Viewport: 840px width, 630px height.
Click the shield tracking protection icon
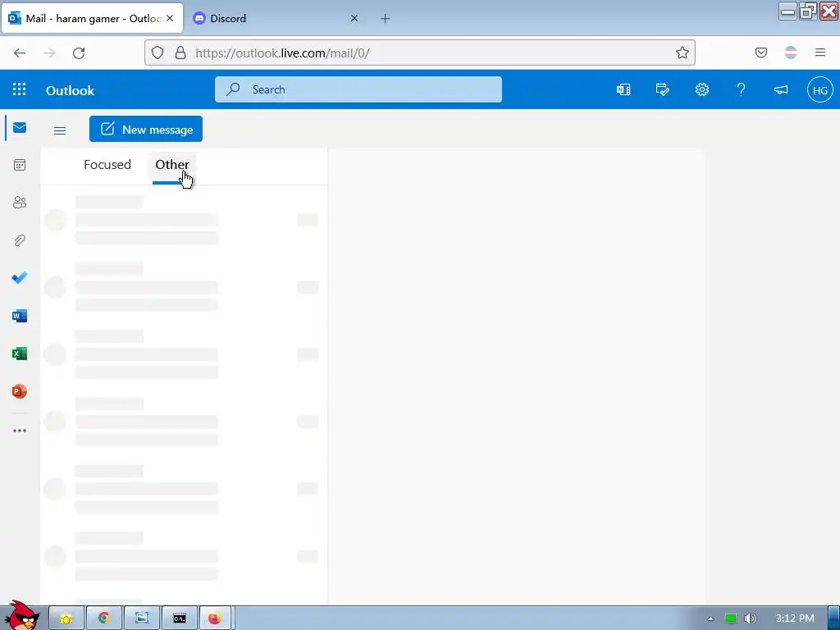pyautogui.click(x=157, y=52)
